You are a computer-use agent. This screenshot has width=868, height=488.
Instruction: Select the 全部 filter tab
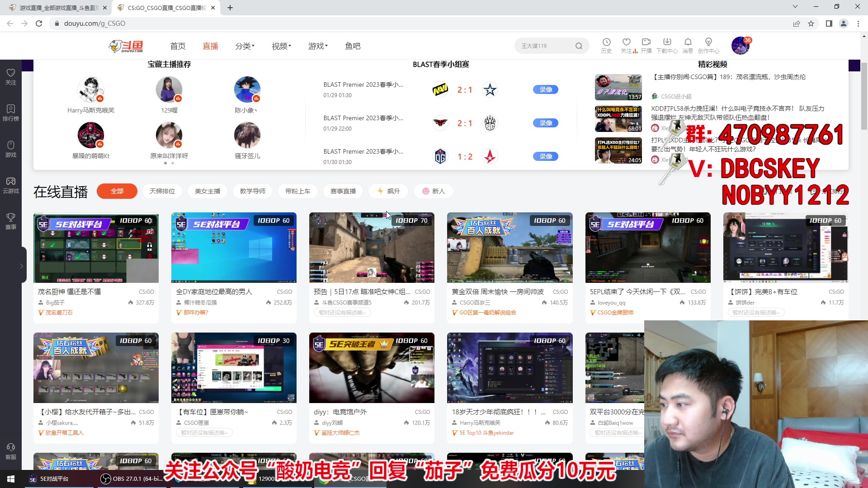(x=117, y=191)
